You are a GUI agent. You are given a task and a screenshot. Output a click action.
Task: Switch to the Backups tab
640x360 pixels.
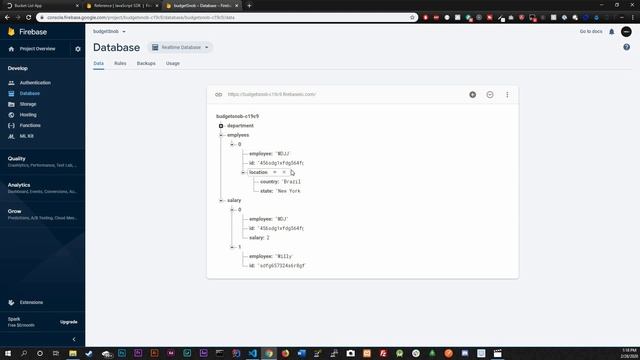coord(146,63)
